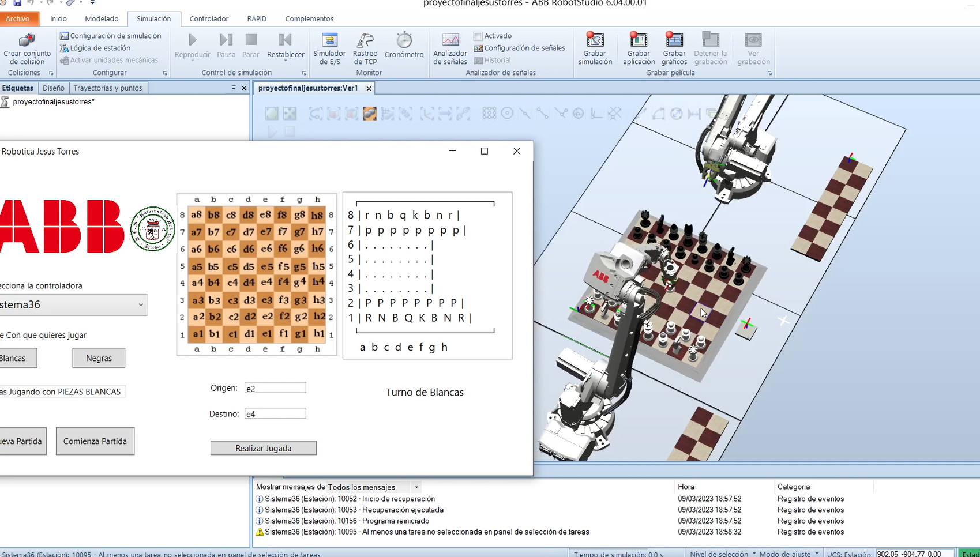980x557 pixels.
Task: Open the Cronómetro tool
Action: click(404, 46)
